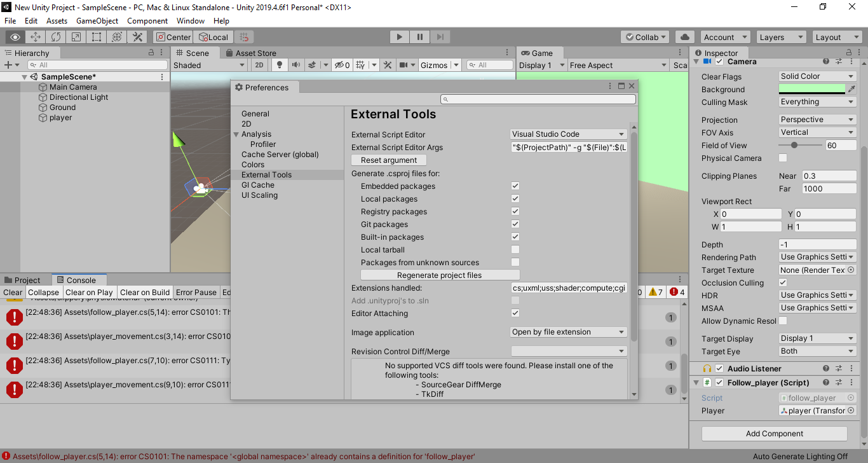Open the Collab dropdown

pos(644,36)
